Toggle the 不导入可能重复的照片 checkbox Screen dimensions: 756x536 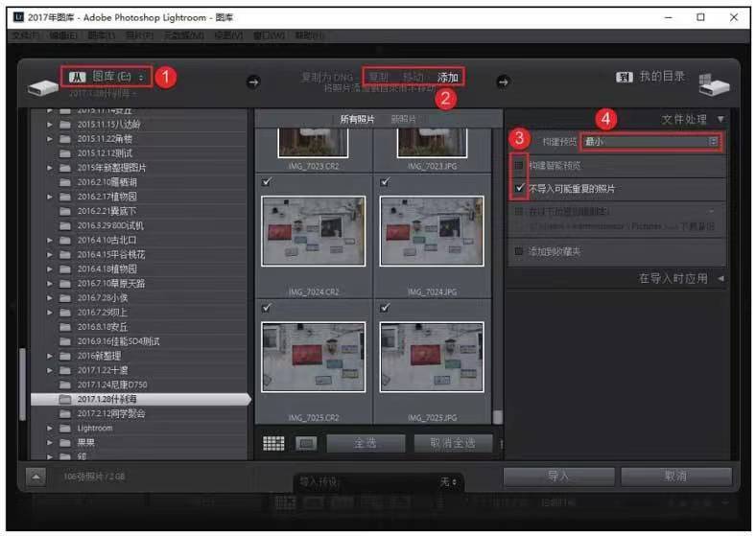click(x=519, y=188)
